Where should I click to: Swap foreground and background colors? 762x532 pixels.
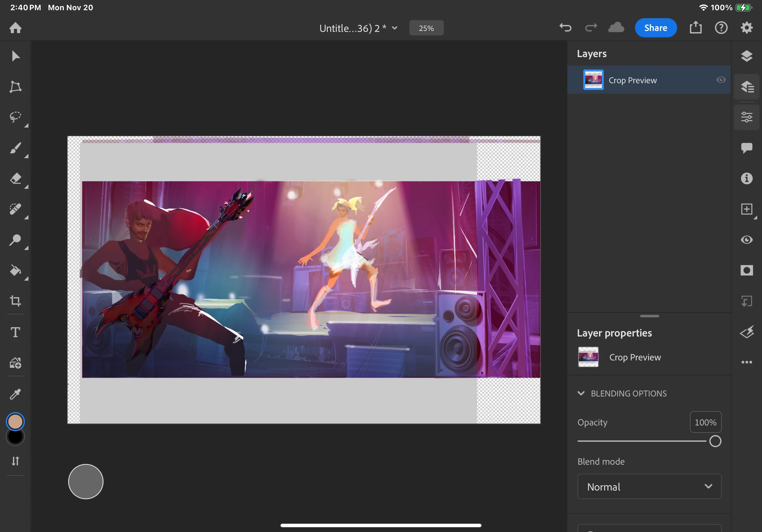click(x=15, y=461)
